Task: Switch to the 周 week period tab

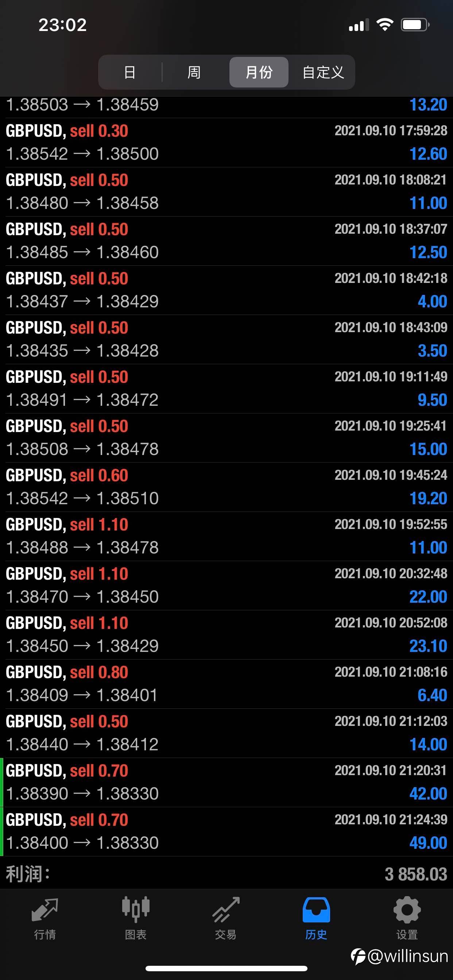Action: click(194, 72)
